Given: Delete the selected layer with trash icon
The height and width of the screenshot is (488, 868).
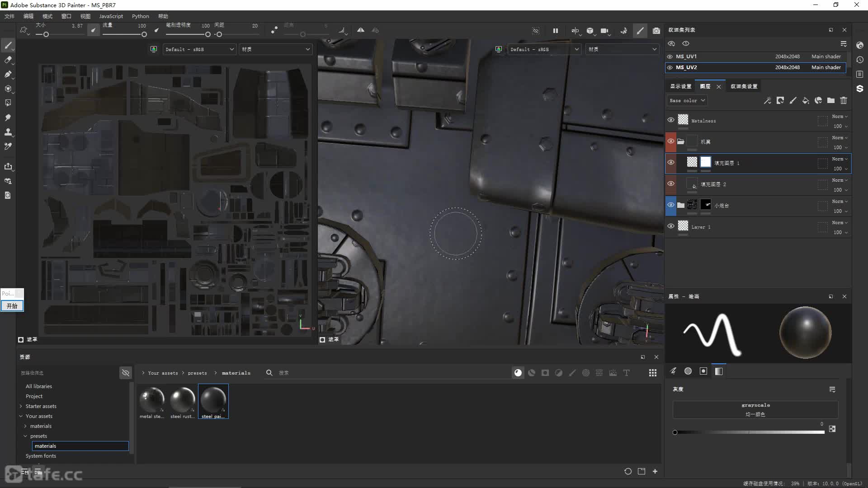Looking at the screenshot, I should (844, 100).
